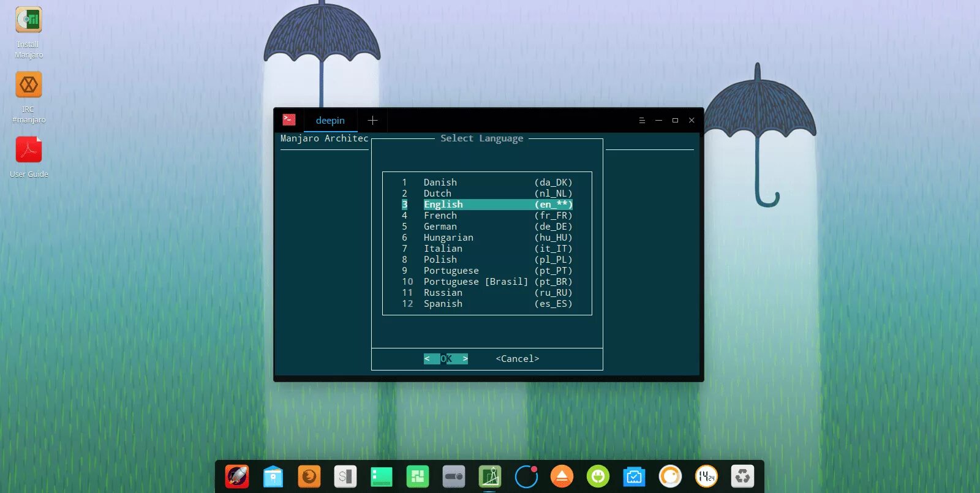
Task: Open the green Manjaro logo dock icon
Action: pos(418,476)
